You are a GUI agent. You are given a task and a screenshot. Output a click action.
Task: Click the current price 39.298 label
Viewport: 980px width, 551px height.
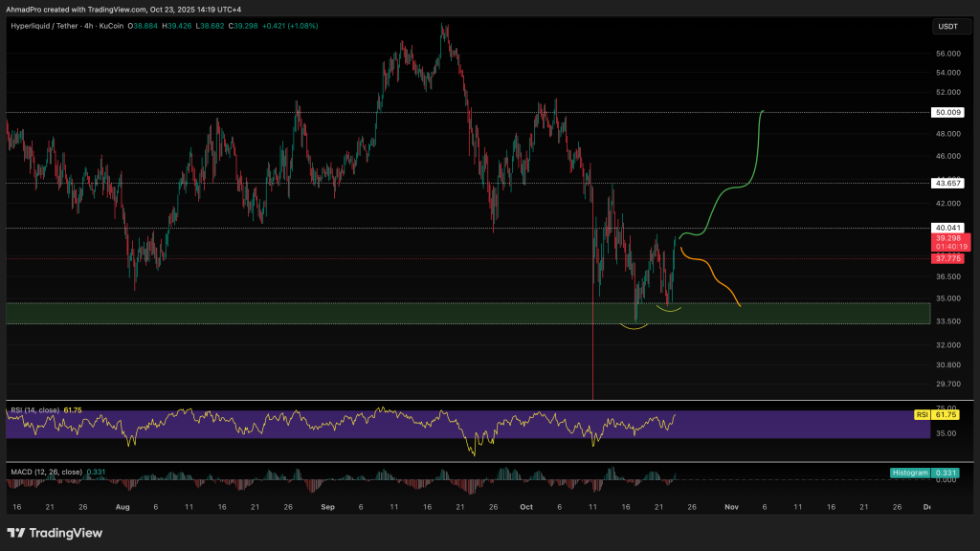click(947, 237)
